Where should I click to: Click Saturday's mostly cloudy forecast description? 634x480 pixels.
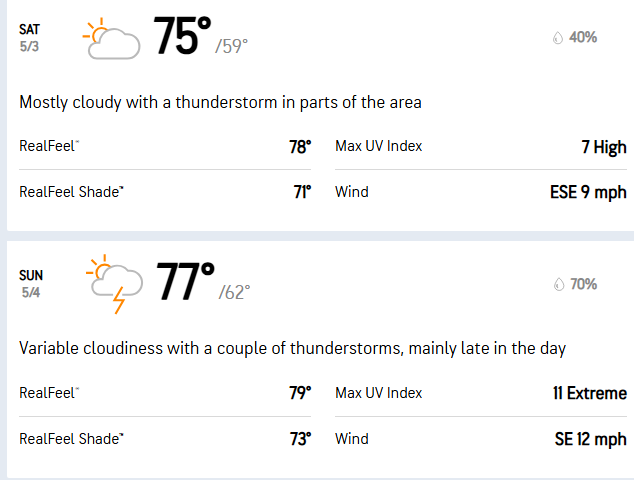[220, 102]
